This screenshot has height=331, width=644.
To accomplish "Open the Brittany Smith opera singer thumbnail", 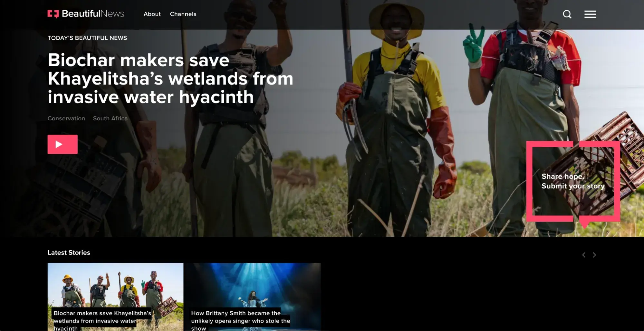I will coord(253,284).
